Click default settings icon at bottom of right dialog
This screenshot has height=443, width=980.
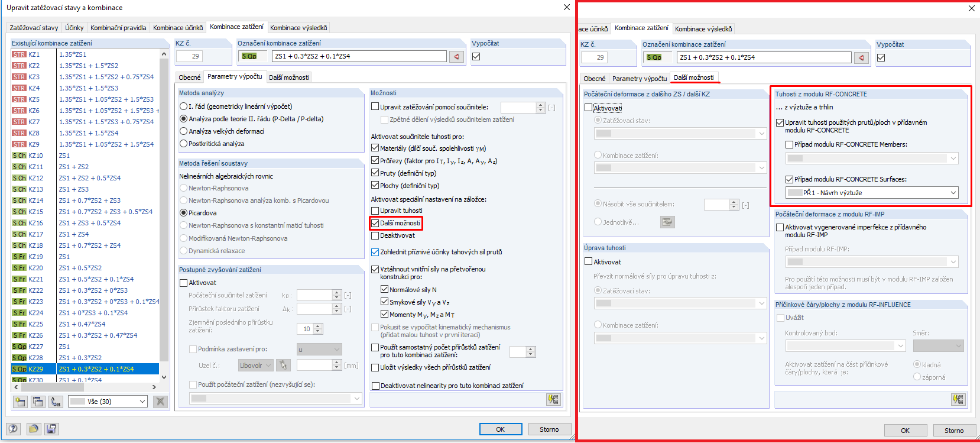coord(958,399)
